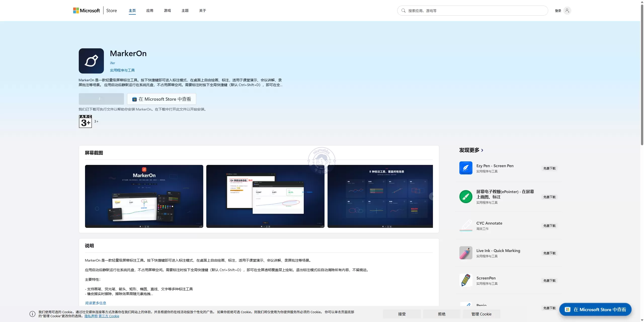
Task: Open the ePointer green brush icon
Action: point(466,197)
